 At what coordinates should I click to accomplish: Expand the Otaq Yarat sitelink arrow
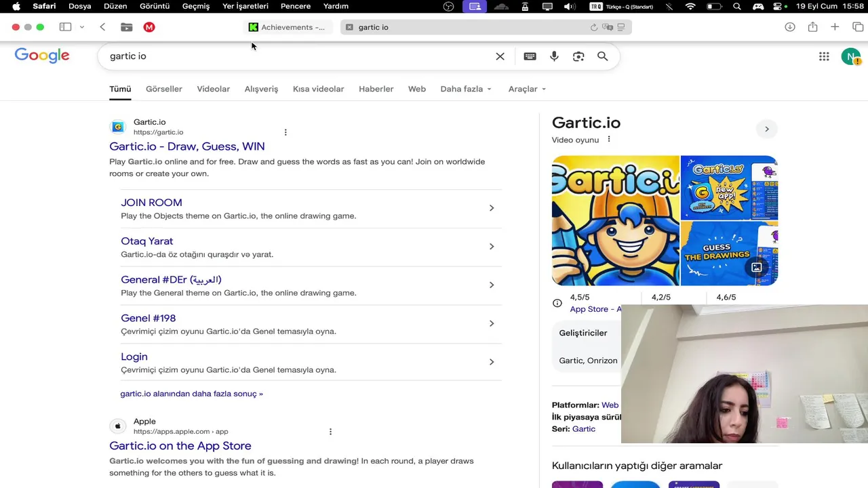[492, 247]
